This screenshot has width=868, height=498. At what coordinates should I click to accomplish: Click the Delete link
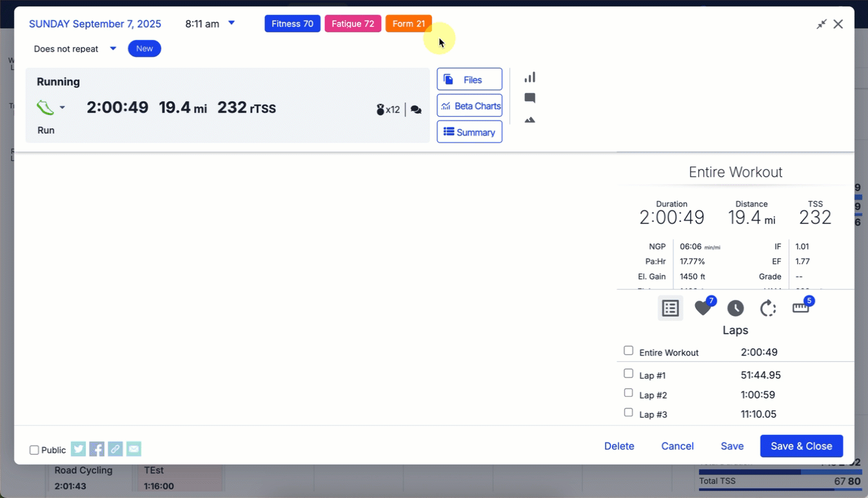click(x=619, y=446)
